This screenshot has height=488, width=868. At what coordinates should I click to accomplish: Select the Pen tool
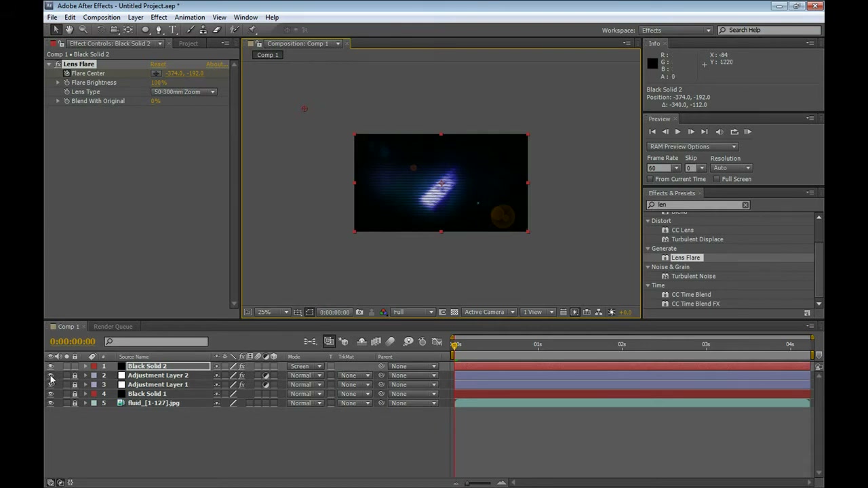click(x=159, y=30)
